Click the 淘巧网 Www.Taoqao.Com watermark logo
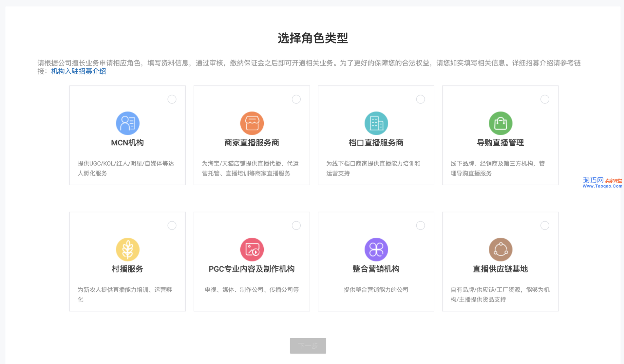 click(x=602, y=183)
